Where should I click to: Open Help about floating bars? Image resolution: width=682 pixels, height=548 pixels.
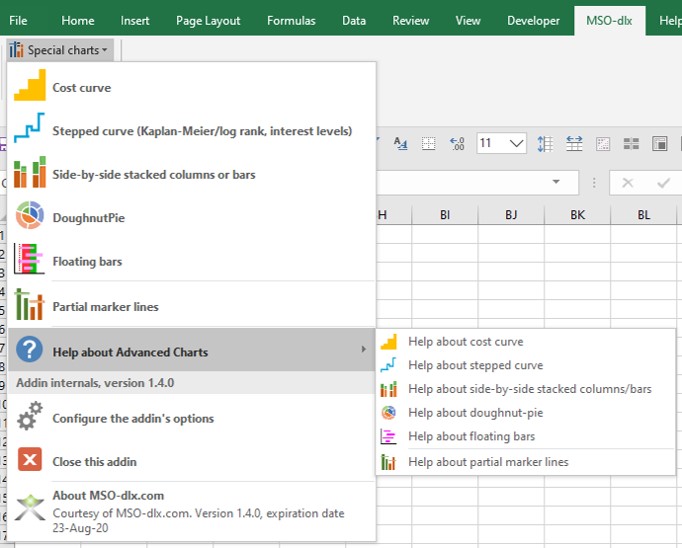click(525, 436)
